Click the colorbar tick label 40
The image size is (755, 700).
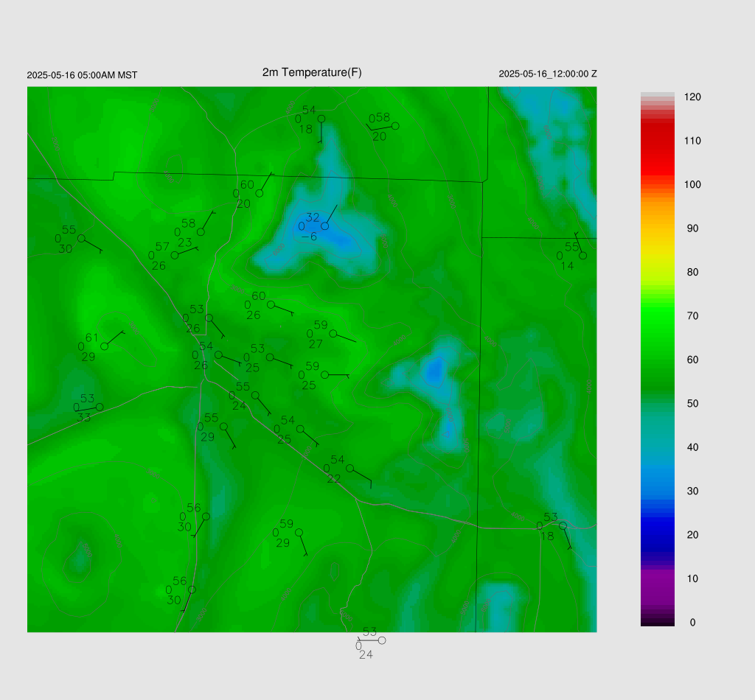tap(692, 447)
